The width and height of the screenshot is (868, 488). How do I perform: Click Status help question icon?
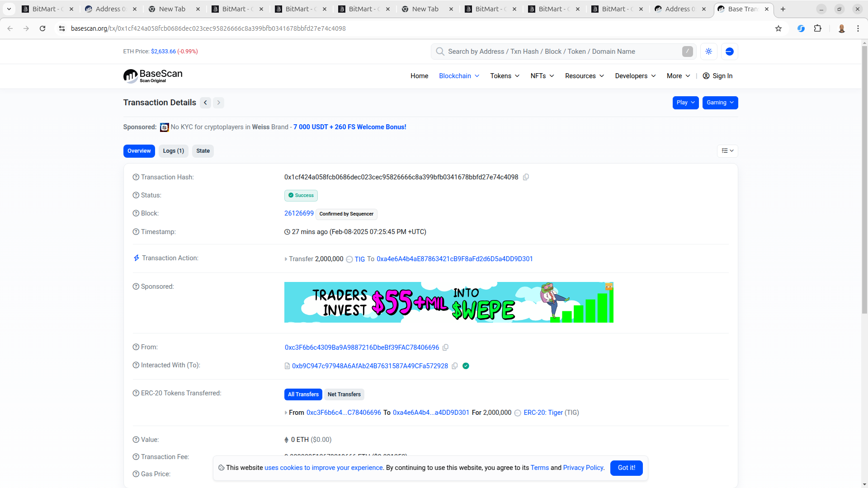136,195
